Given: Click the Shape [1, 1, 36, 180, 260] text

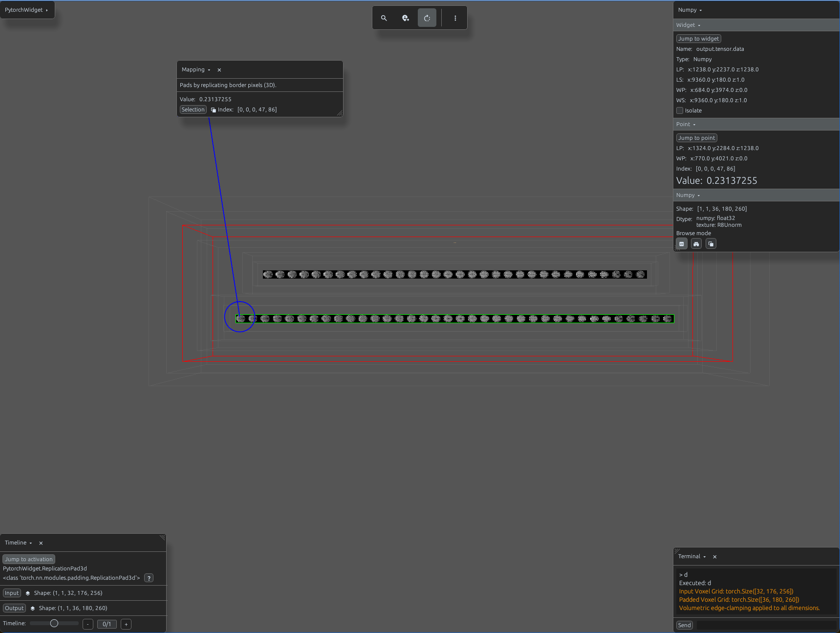Looking at the screenshot, I should click(711, 209).
